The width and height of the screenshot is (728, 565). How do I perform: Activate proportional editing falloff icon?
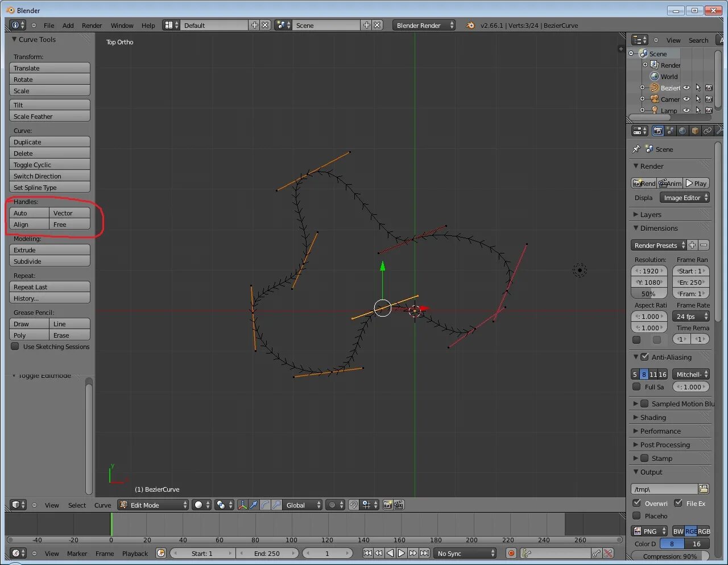(x=332, y=505)
